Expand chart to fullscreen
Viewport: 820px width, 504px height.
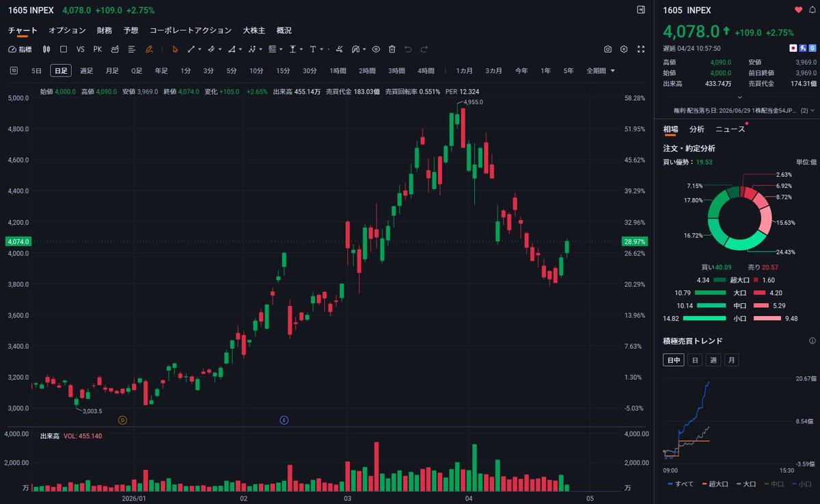640,49
